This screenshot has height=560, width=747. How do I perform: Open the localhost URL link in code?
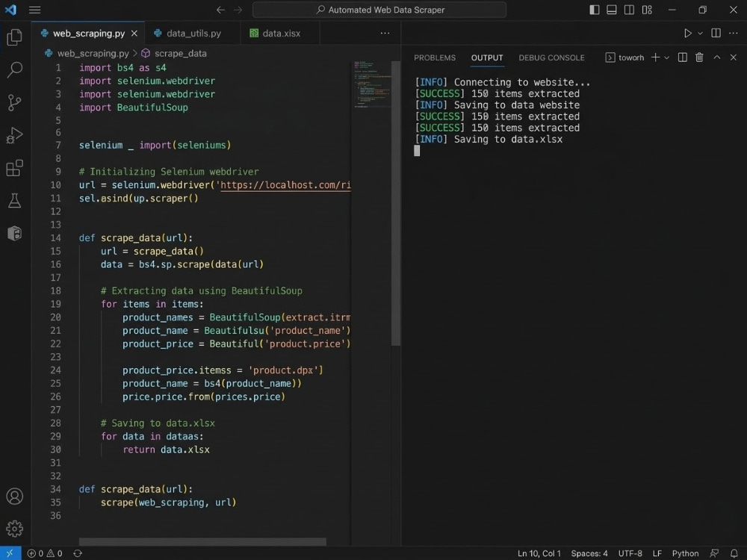point(285,185)
